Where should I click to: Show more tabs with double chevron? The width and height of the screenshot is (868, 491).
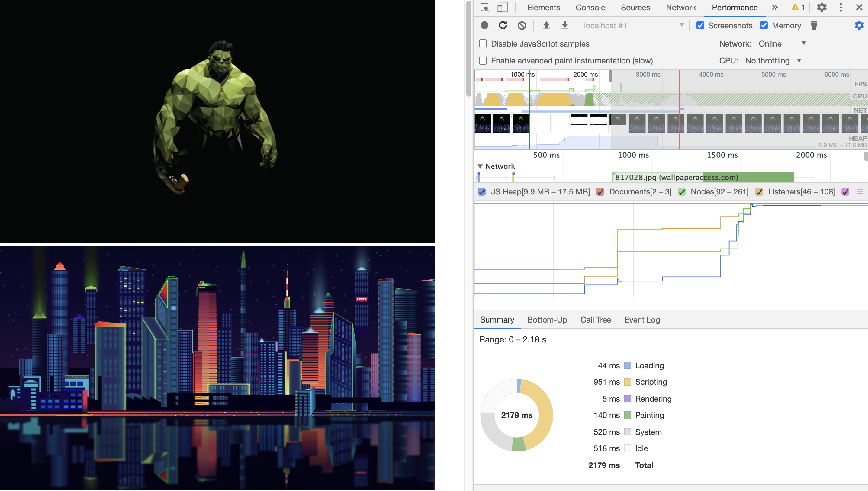point(775,8)
